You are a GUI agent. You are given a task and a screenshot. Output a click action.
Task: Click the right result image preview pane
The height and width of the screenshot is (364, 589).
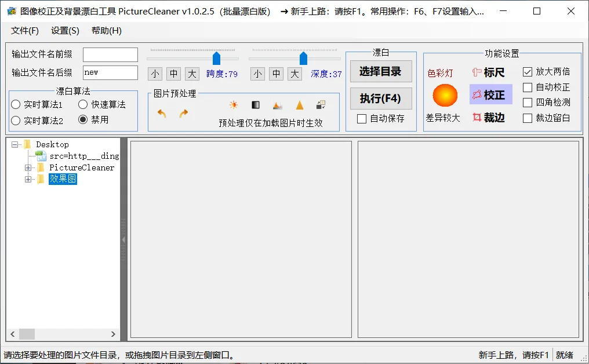click(x=468, y=239)
